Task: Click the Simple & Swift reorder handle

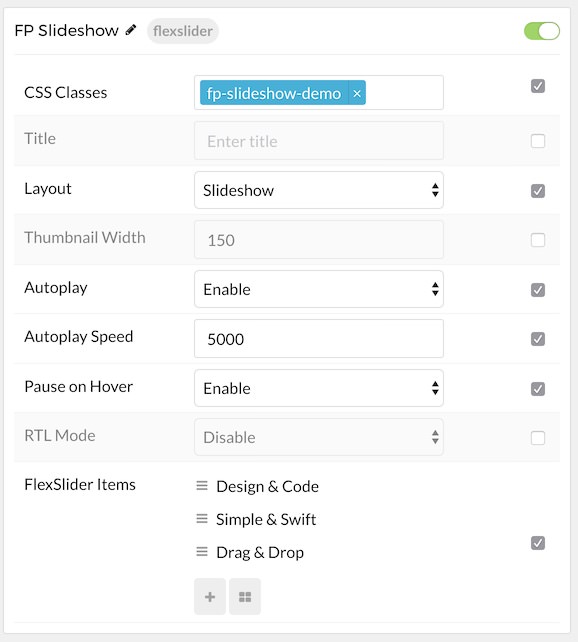Action: (x=202, y=519)
